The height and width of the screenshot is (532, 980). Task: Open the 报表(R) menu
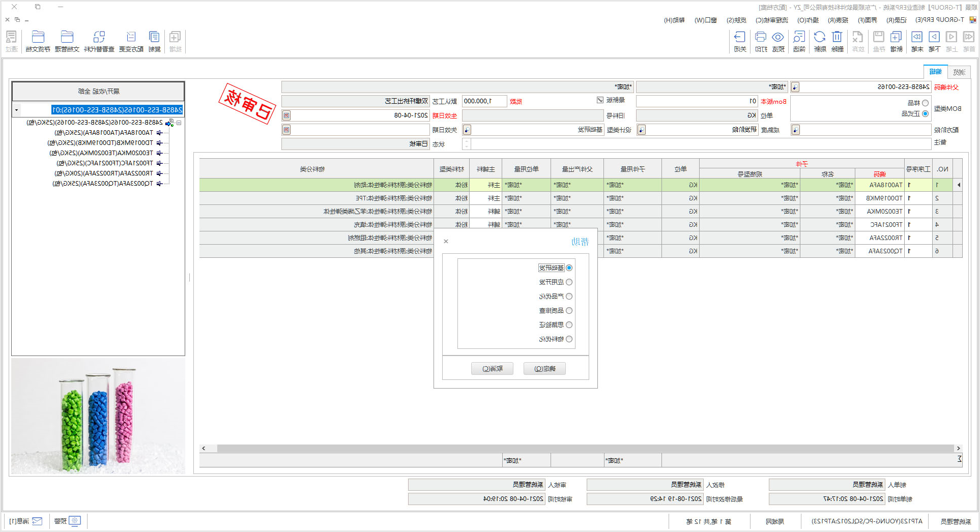point(838,20)
